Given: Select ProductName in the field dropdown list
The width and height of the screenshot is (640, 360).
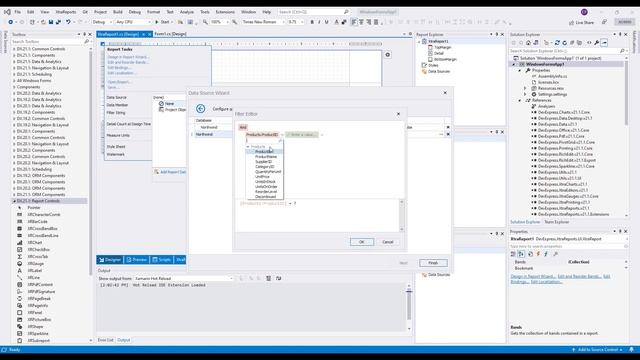Looking at the screenshot, I should [266, 157].
